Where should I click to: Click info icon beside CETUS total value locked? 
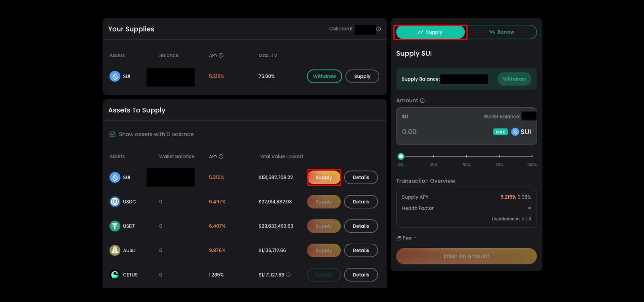click(x=288, y=275)
